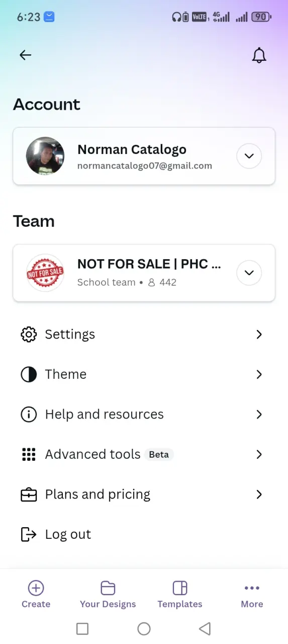
Task: Tap Android home circle button
Action: (144, 628)
